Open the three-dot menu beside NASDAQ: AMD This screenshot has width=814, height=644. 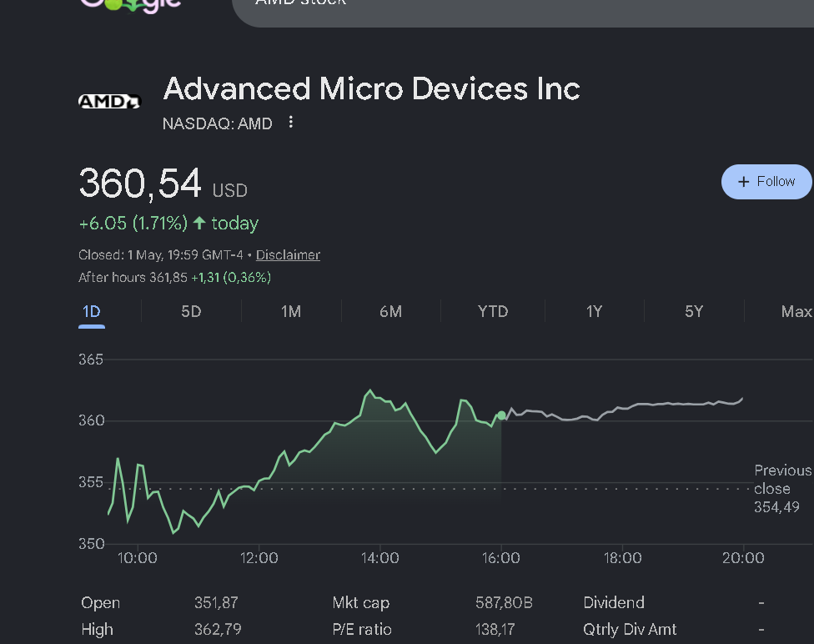tap(291, 122)
